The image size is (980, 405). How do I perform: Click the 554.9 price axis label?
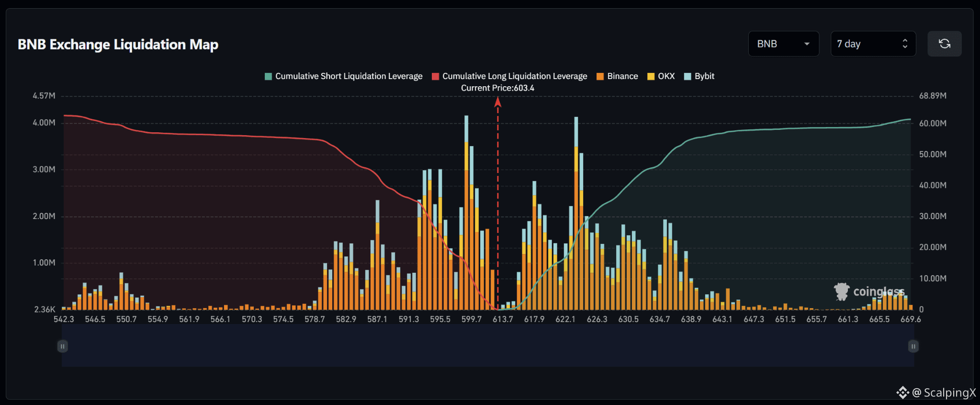pyautogui.click(x=158, y=319)
